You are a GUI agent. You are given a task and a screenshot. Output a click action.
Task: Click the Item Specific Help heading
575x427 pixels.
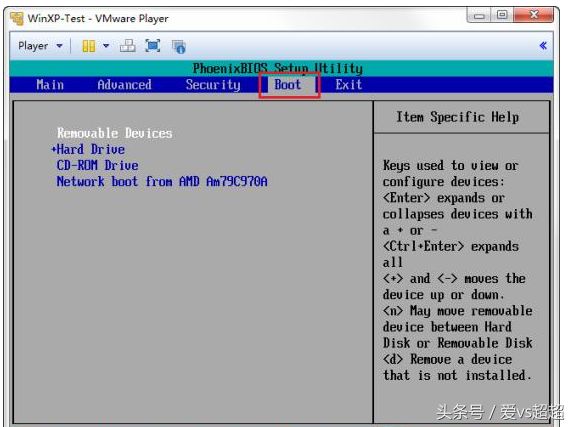click(458, 117)
